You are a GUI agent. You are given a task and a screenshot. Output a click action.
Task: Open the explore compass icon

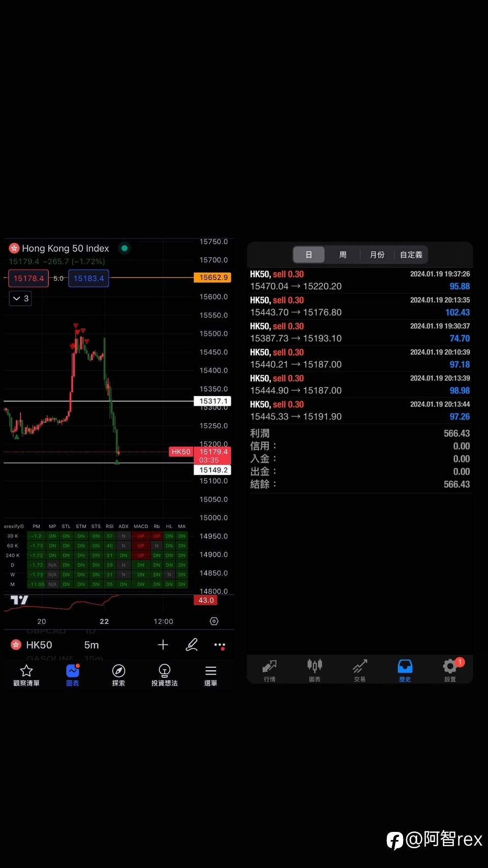pyautogui.click(x=118, y=671)
